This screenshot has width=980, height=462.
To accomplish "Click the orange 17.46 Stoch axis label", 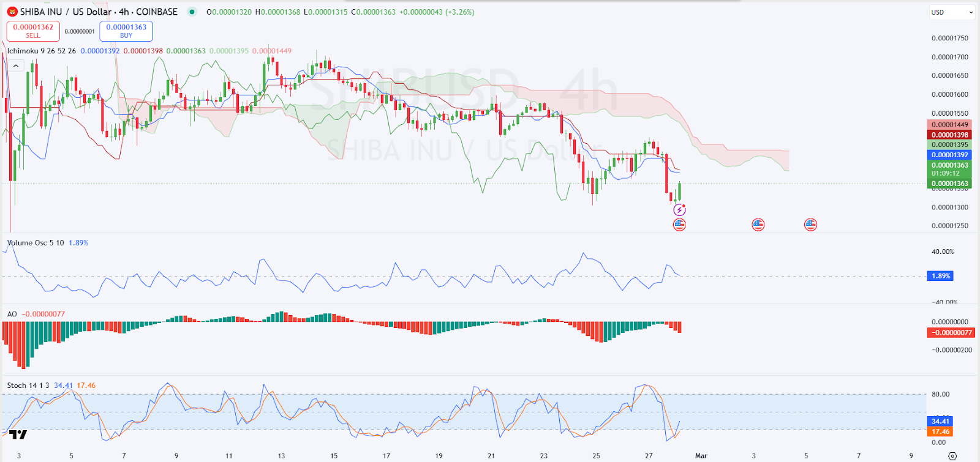I will pos(940,431).
